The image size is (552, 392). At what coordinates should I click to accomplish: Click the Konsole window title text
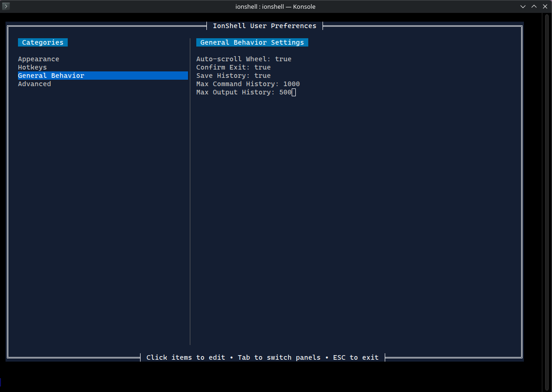(276, 6)
